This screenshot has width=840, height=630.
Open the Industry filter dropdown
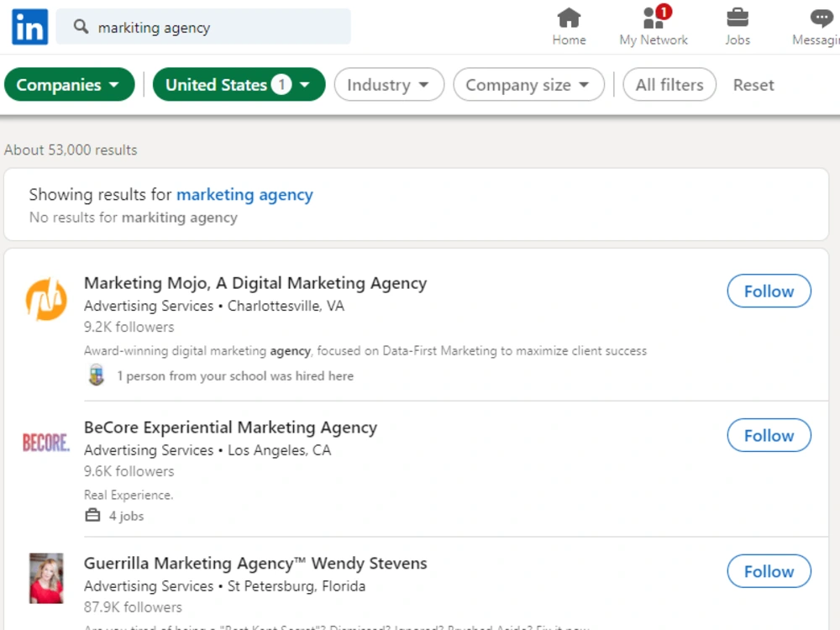click(x=389, y=85)
